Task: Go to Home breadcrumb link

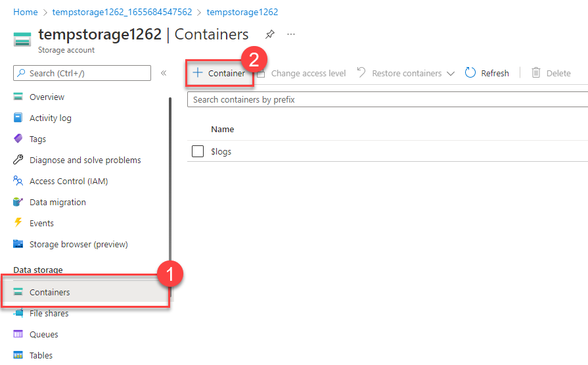Action: pos(26,12)
